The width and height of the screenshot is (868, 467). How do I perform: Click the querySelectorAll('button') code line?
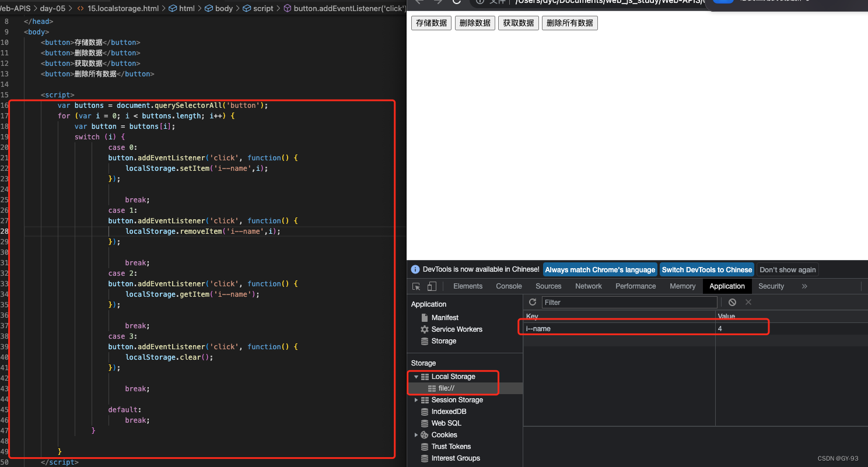coord(163,106)
